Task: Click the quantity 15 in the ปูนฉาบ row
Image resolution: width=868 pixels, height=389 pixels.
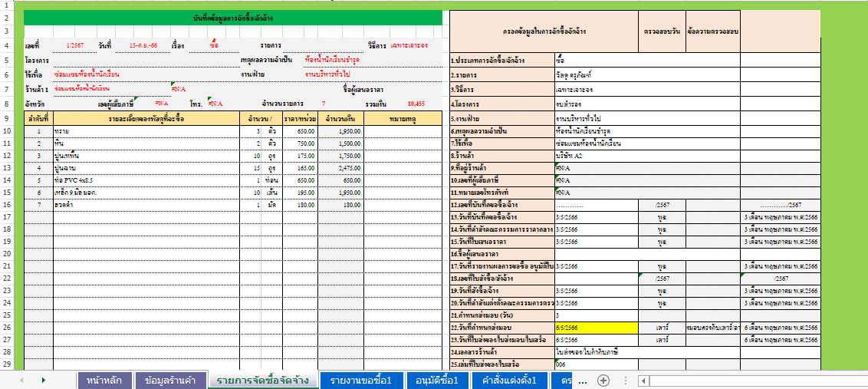Action: (251, 168)
